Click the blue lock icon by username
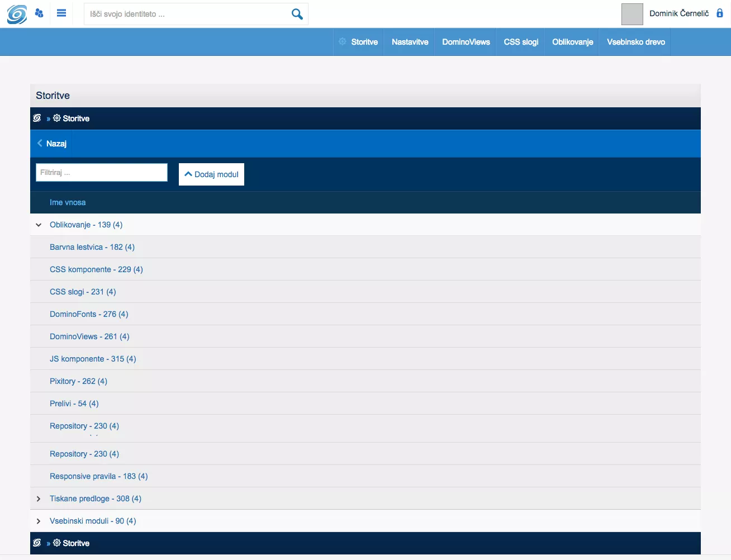Viewport: 731px width, 560px height. pyautogui.click(x=720, y=13)
